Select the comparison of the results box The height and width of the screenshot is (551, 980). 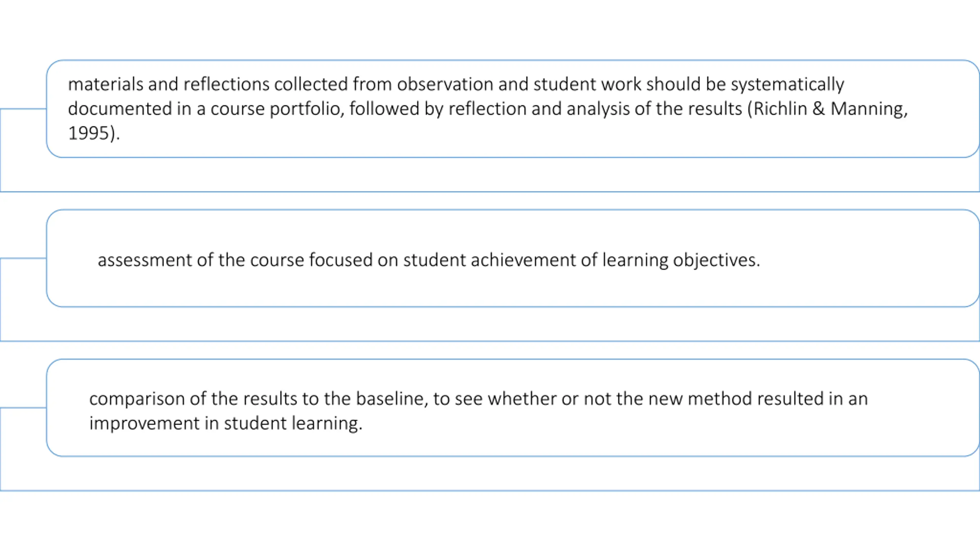pyautogui.click(x=513, y=408)
